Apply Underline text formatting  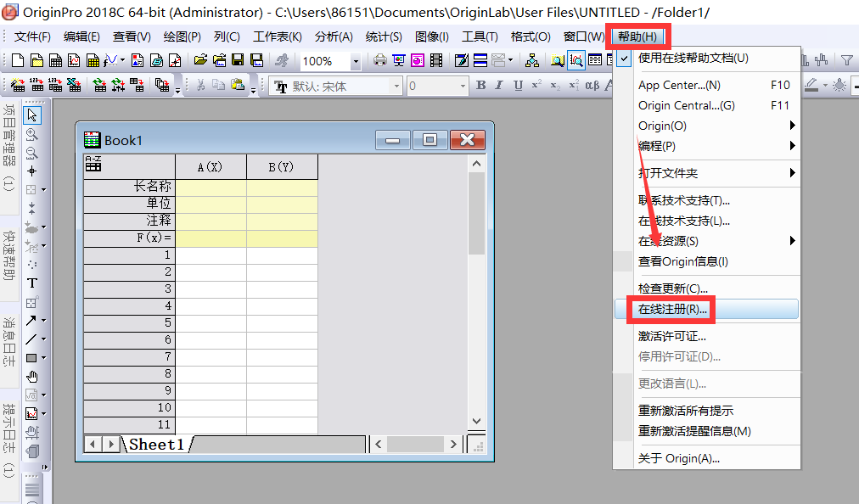pos(519,86)
